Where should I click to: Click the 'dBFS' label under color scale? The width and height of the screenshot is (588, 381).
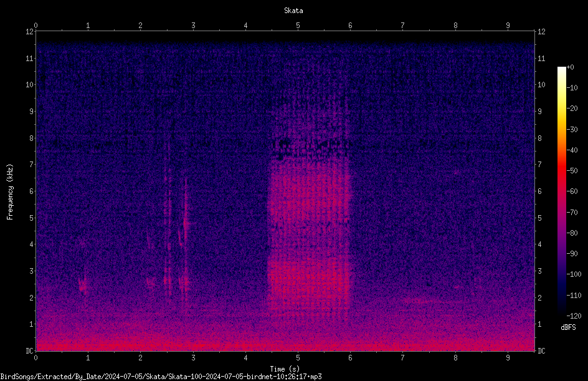[568, 327]
